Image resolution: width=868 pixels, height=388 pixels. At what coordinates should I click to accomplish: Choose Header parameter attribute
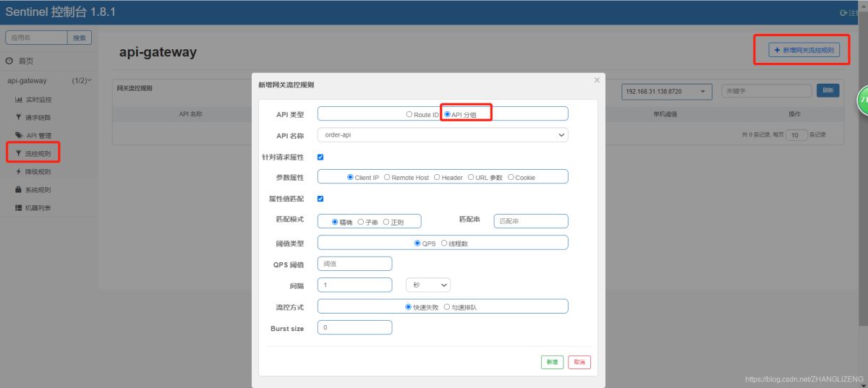(437, 177)
